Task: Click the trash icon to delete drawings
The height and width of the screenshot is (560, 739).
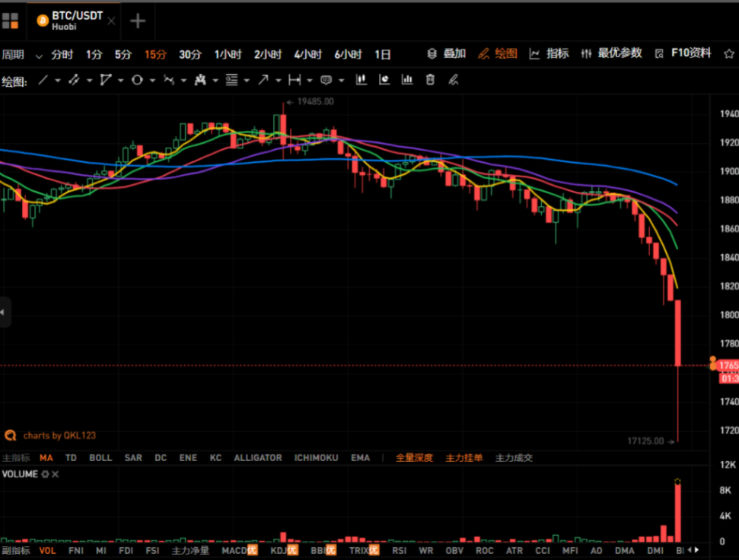Action: pos(430,80)
